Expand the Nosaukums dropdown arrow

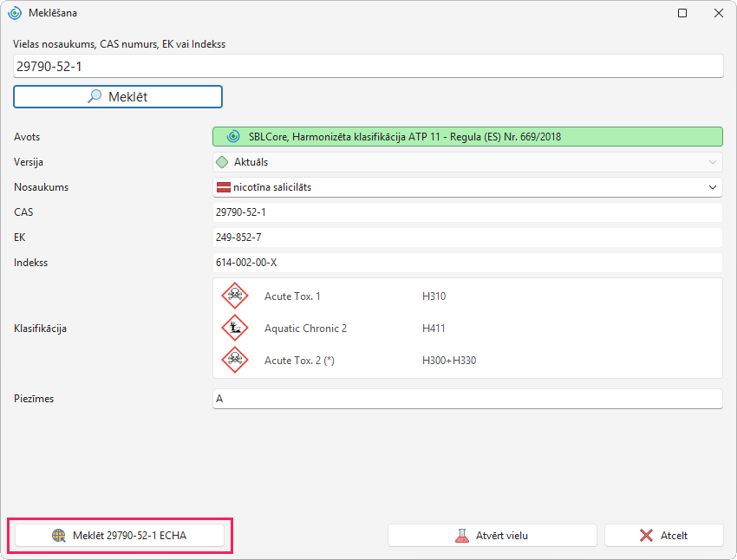pyautogui.click(x=713, y=187)
